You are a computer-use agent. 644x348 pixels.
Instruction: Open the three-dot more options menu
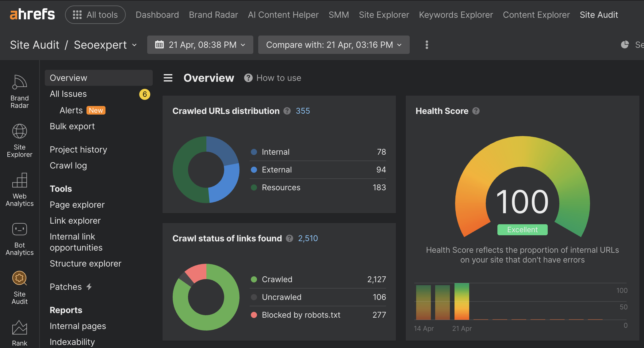click(x=427, y=45)
